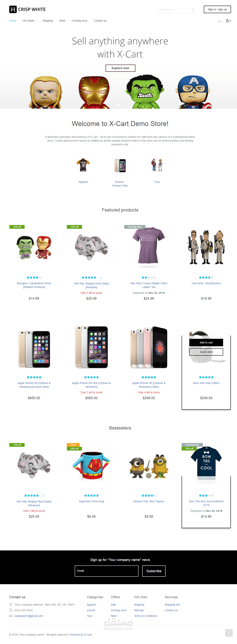
Task: Open the Coming soon menu item
Action: 79,21
